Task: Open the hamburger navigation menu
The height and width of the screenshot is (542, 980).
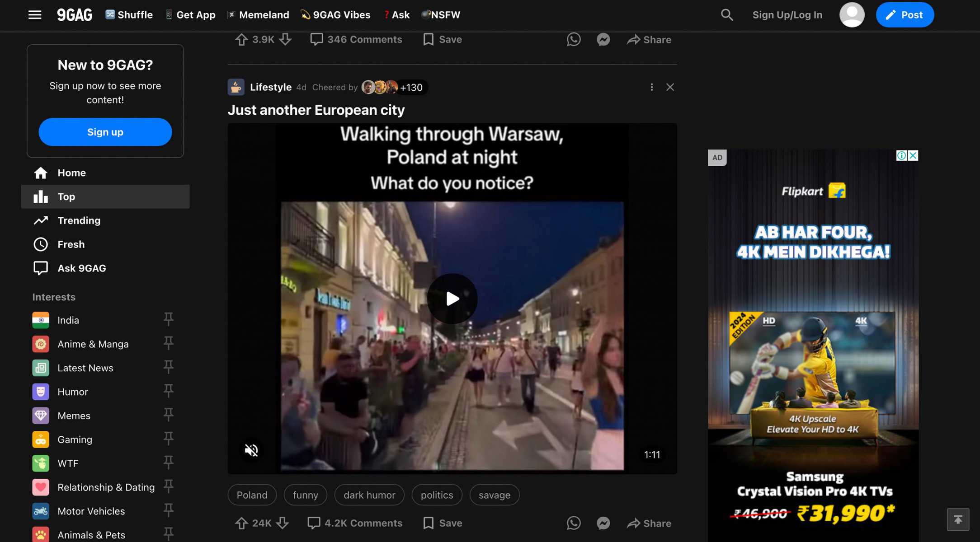Action: (x=35, y=15)
